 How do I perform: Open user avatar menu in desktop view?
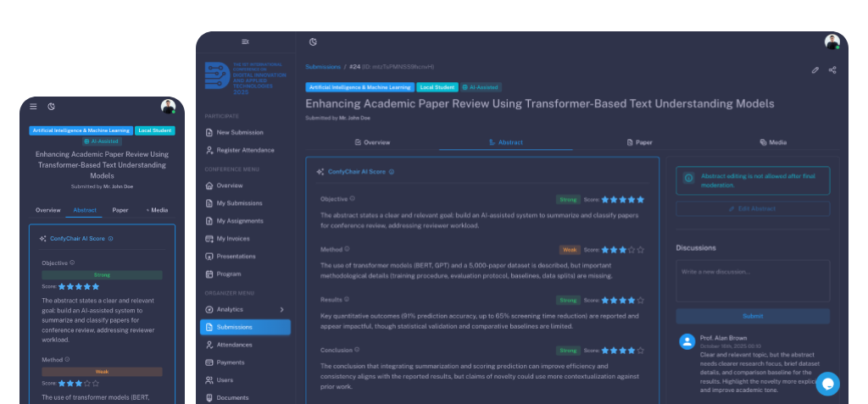pos(832,42)
